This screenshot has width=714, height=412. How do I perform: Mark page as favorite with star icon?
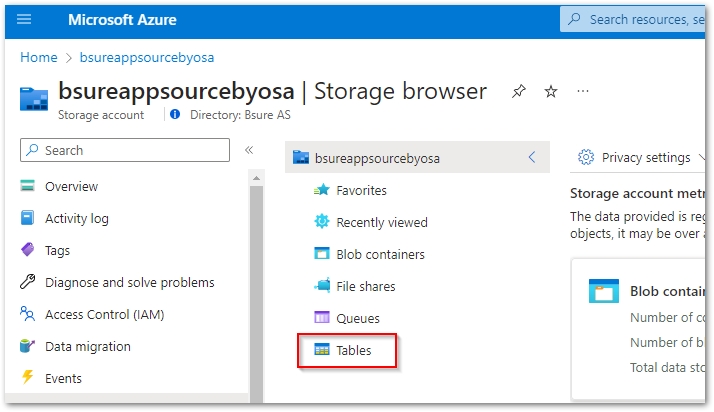(551, 92)
